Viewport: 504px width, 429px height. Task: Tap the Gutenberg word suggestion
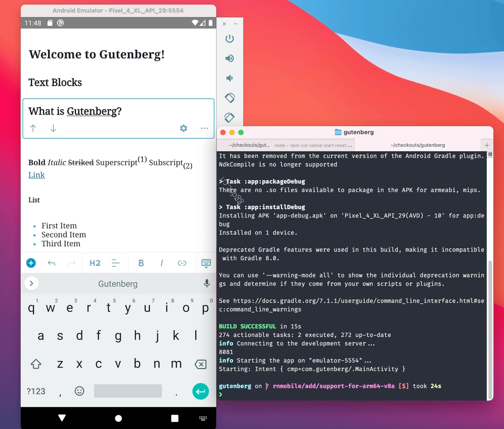coord(118,284)
